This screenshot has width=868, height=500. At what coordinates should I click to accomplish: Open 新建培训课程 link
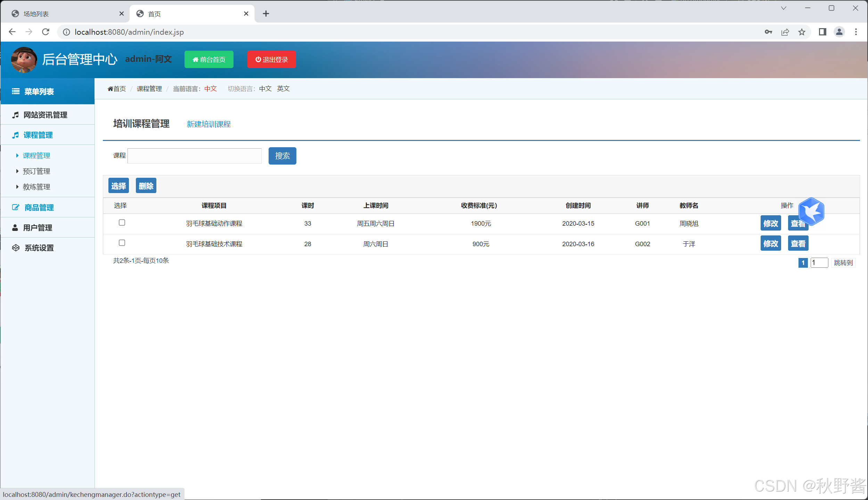(208, 124)
